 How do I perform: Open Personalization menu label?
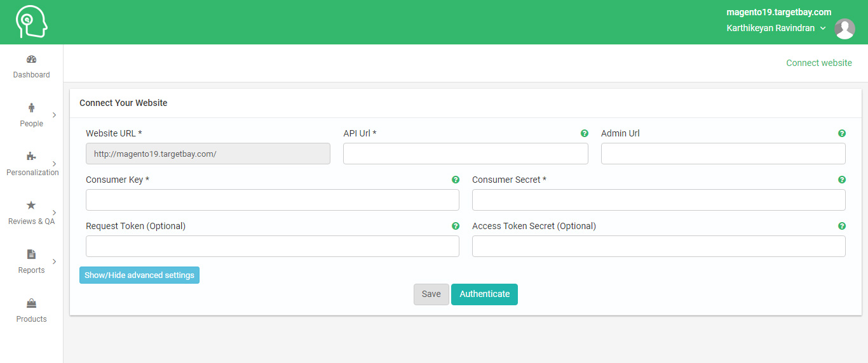coord(32,173)
